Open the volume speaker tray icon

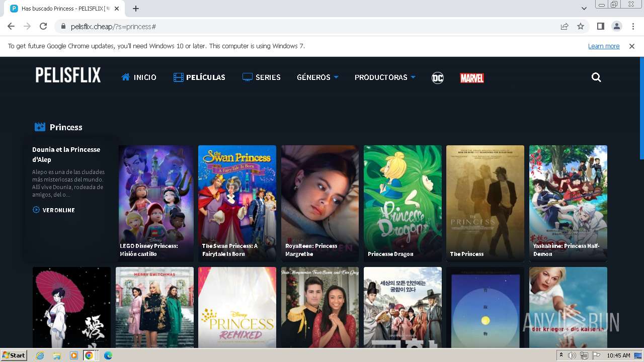coord(572,355)
